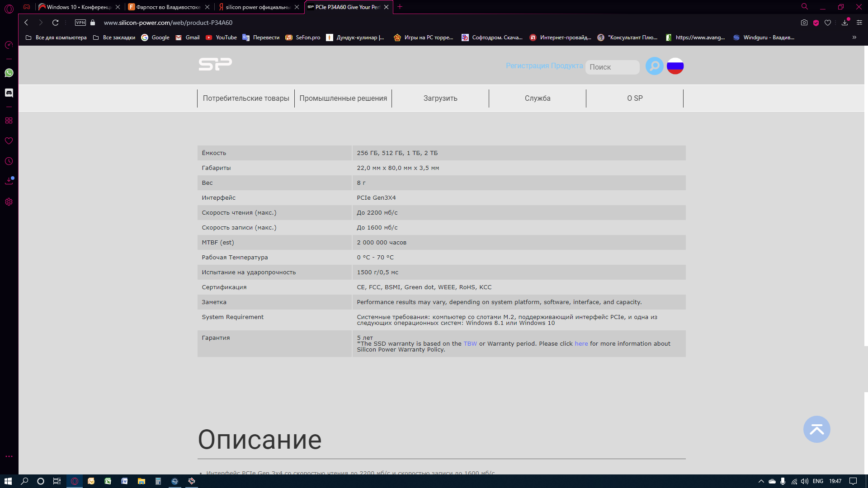Show hidden system tray icons
Viewport: 868px width, 488px height.
pos(761,481)
